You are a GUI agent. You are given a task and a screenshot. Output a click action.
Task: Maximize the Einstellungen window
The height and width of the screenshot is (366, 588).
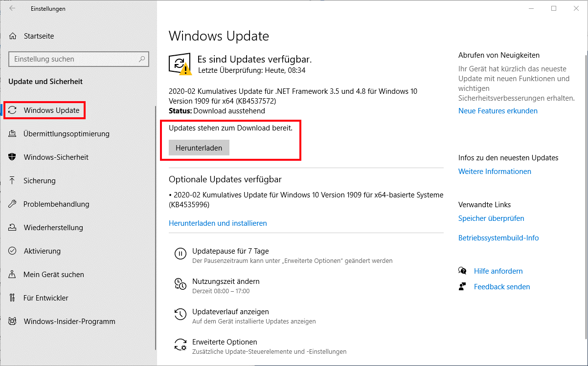click(x=554, y=8)
